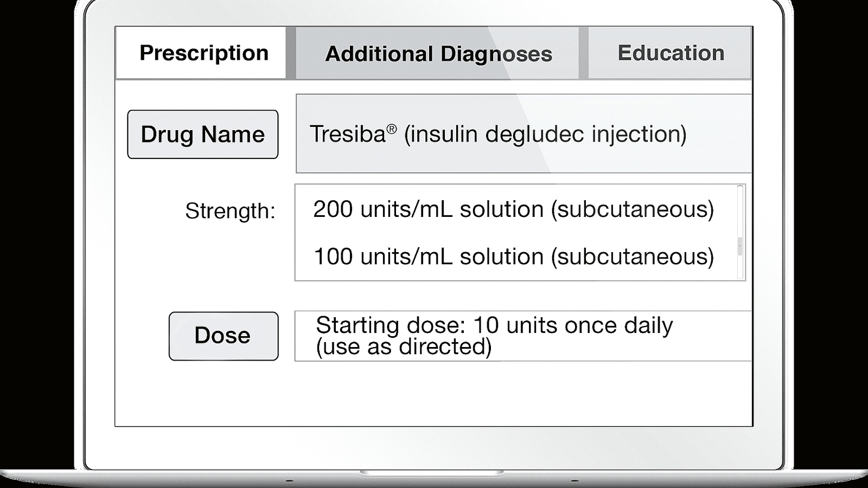Viewport: 868px width, 488px height.
Task: Click the Strength label
Action: tap(230, 211)
